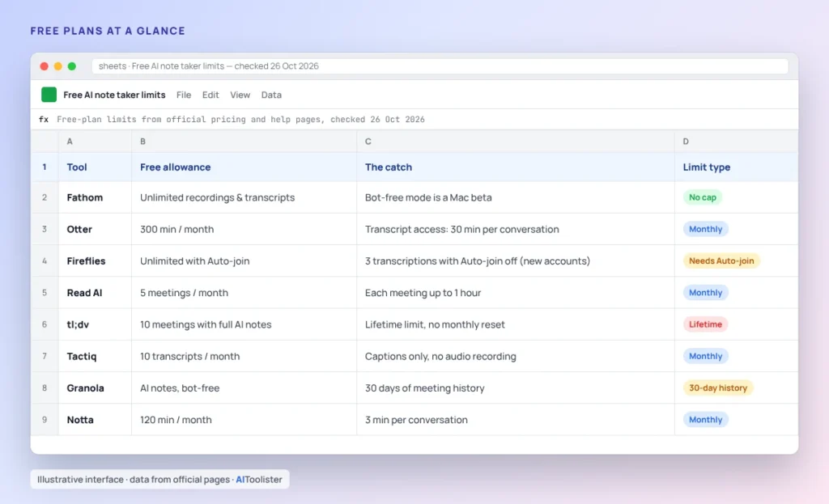Click the '30-day history' badge
This screenshot has width=829, height=504.
tap(718, 388)
